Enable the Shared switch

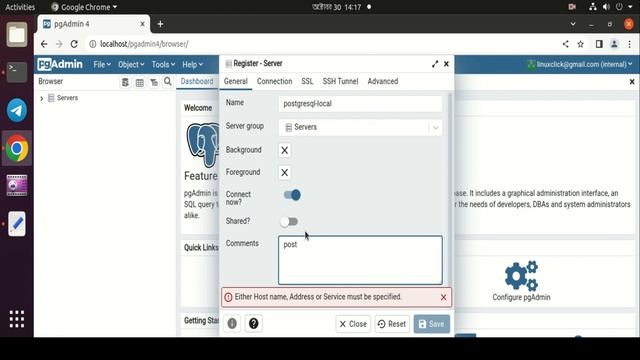click(289, 222)
